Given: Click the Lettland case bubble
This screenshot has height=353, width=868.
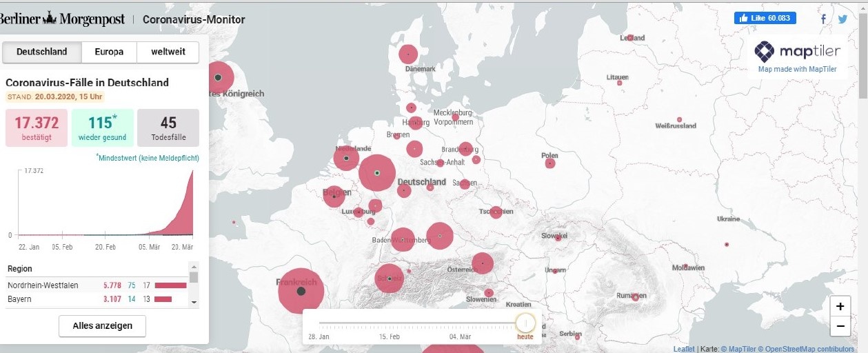Looking at the screenshot, I should click(x=630, y=37).
